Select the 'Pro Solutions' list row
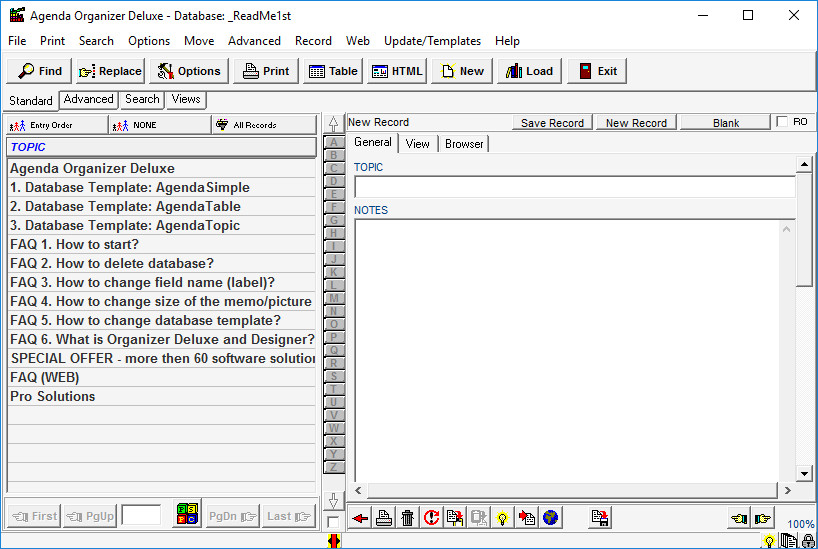This screenshot has height=549, width=818. [x=162, y=396]
